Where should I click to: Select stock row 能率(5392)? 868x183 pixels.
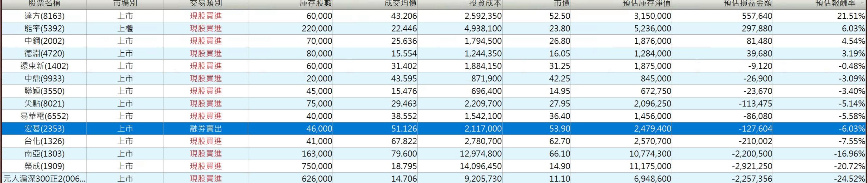(434, 28)
